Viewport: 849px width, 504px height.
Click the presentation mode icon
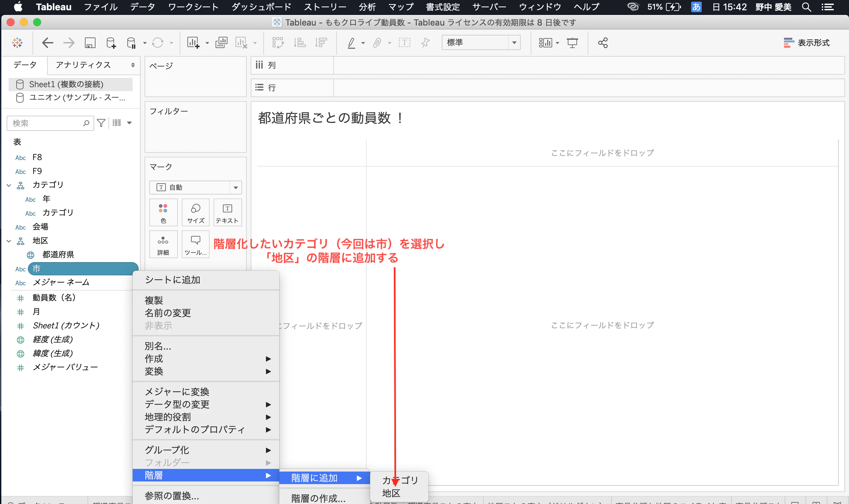coord(572,43)
